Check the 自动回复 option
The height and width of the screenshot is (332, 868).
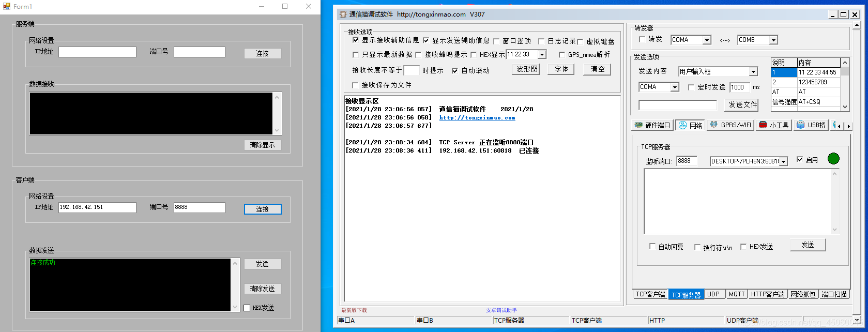point(652,247)
